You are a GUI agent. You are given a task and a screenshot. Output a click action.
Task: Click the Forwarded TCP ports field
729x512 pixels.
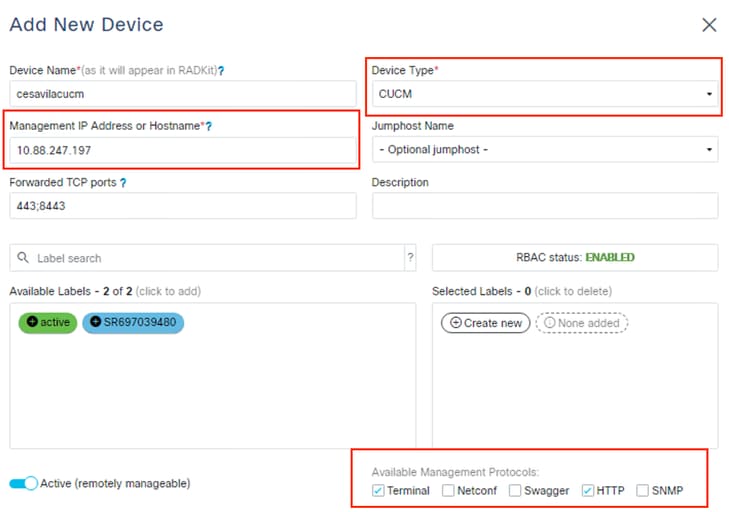click(183, 206)
